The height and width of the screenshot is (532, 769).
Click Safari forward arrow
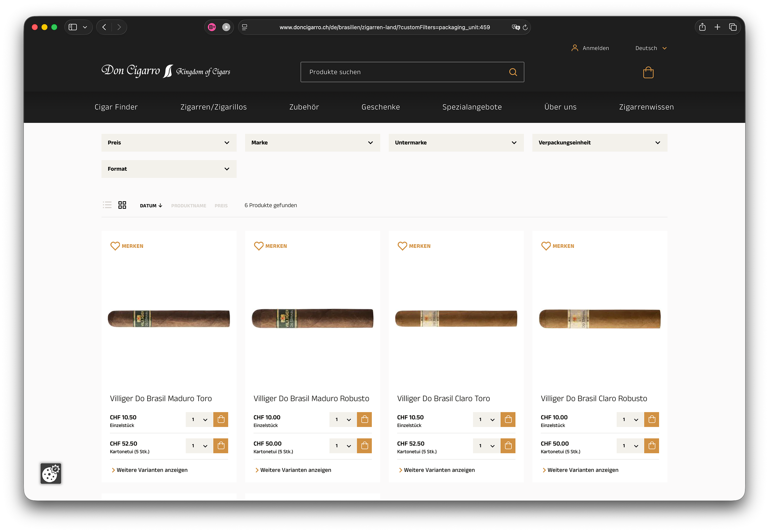pyautogui.click(x=119, y=27)
